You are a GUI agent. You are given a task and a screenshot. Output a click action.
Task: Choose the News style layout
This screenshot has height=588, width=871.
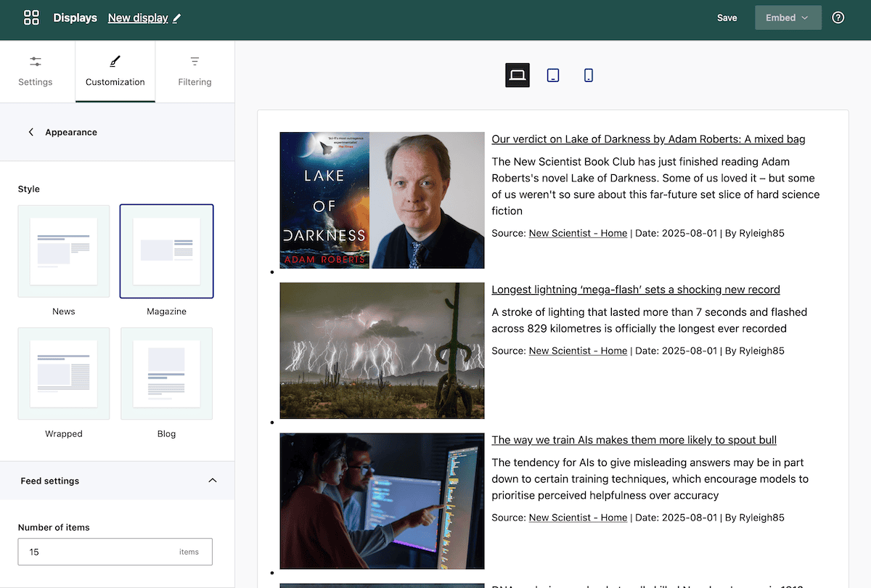(64, 251)
